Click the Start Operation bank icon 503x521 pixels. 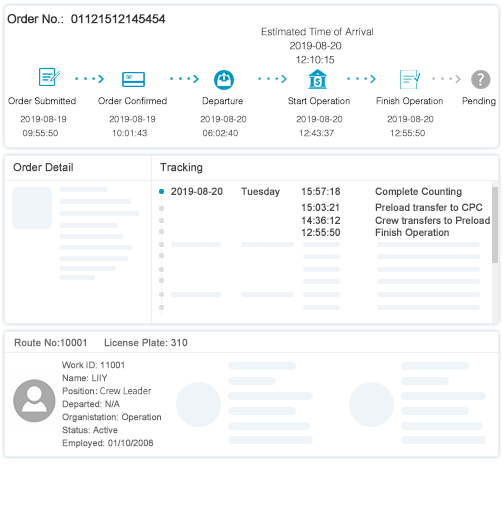[317, 79]
